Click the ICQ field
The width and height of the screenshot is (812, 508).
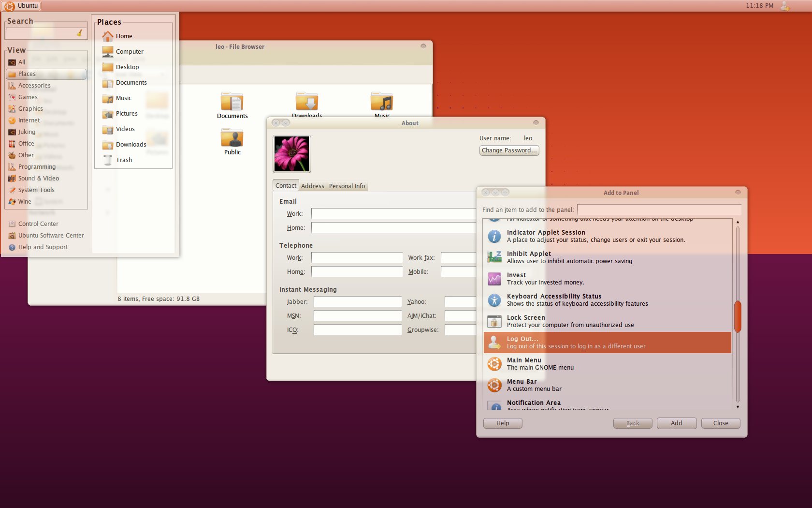click(358, 330)
